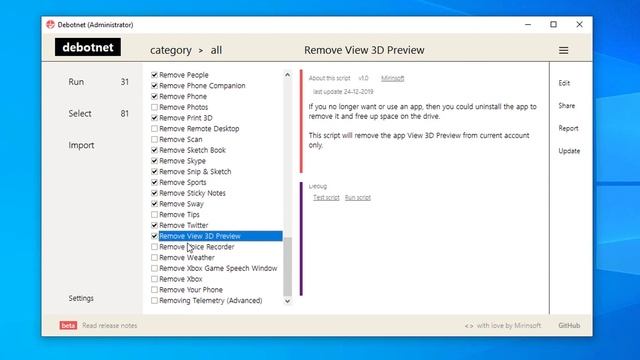Click the debotnet logo
The width and height of the screenshot is (640, 360).
[88, 47]
